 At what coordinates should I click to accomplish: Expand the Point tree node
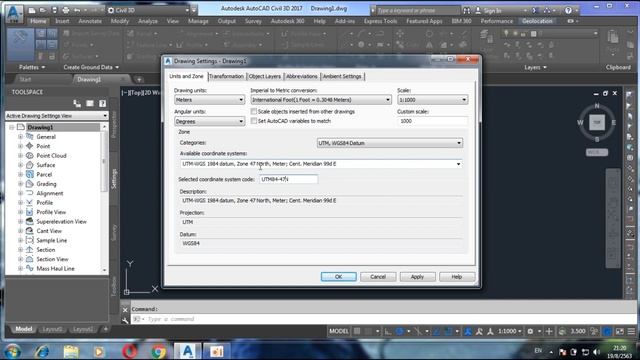(20, 146)
